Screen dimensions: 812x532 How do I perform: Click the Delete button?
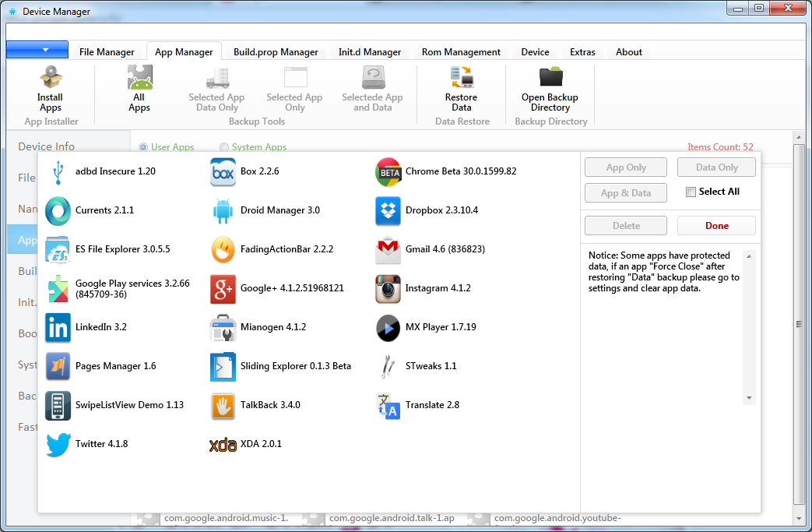pos(626,226)
